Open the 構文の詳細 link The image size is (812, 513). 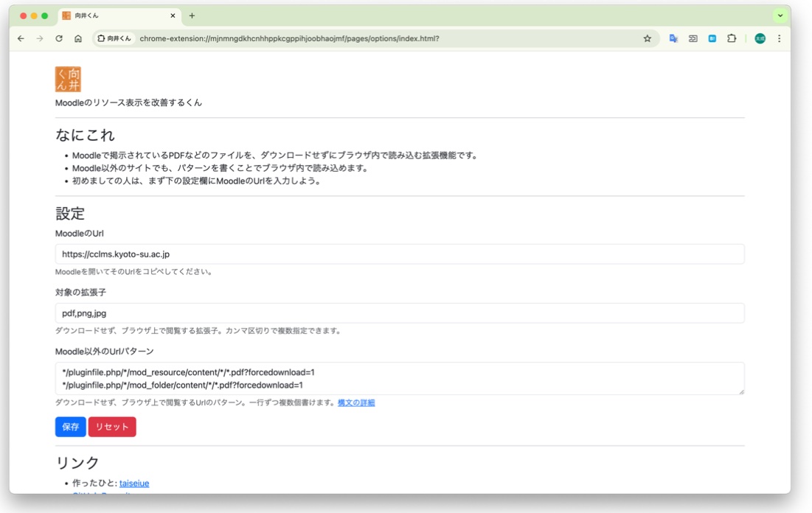click(356, 402)
